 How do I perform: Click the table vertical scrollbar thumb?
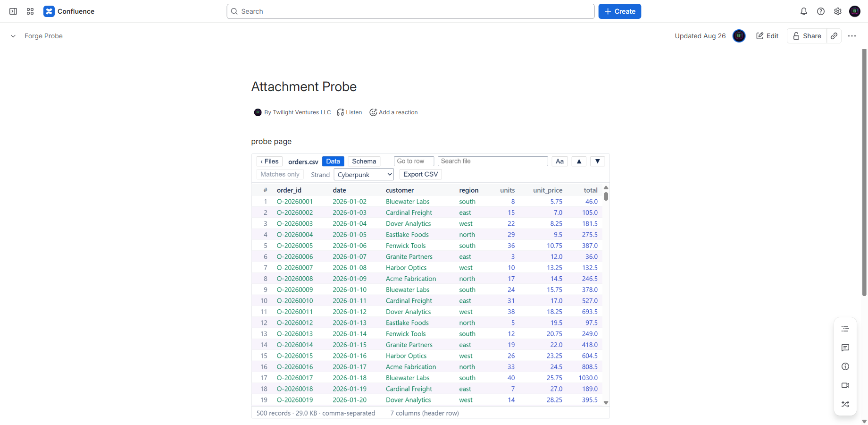click(x=606, y=196)
